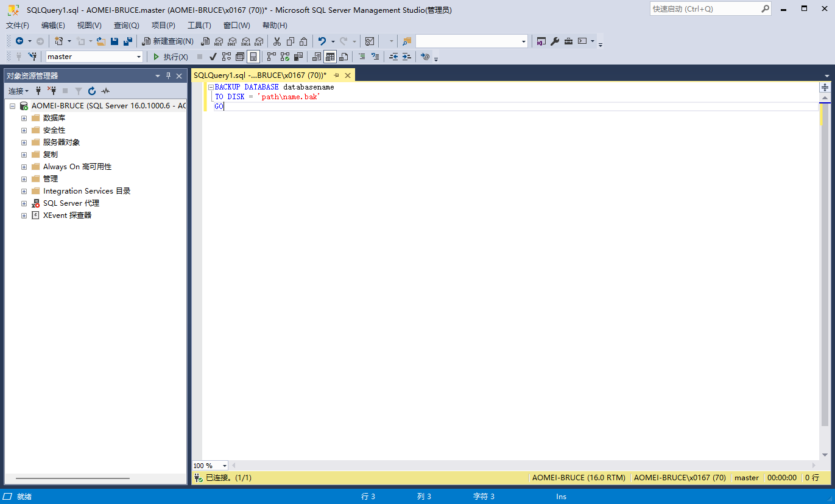Image resolution: width=835 pixels, height=504 pixels.
Task: Open the master database dropdown
Action: click(139, 57)
